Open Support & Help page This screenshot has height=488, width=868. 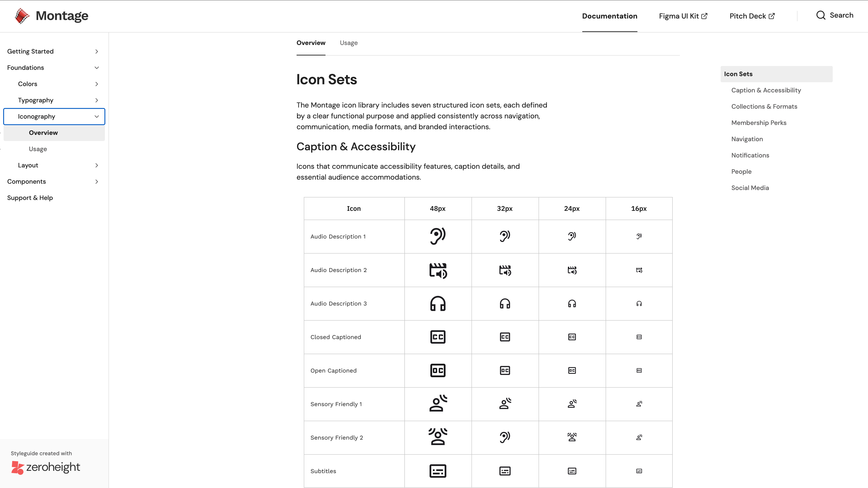(x=30, y=198)
